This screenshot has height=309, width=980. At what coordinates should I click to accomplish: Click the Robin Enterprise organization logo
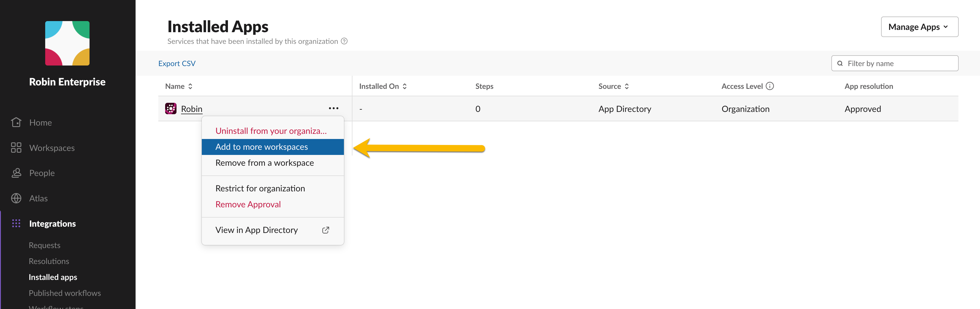(x=67, y=43)
